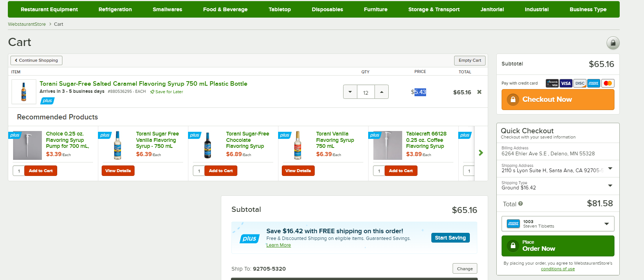The width and height of the screenshot is (644, 280).
Task: Click Continue Shopping button
Action: 36,60
